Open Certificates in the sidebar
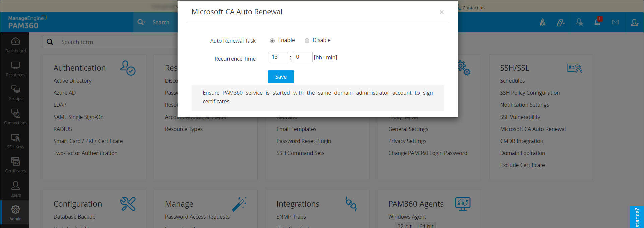 pos(15,165)
